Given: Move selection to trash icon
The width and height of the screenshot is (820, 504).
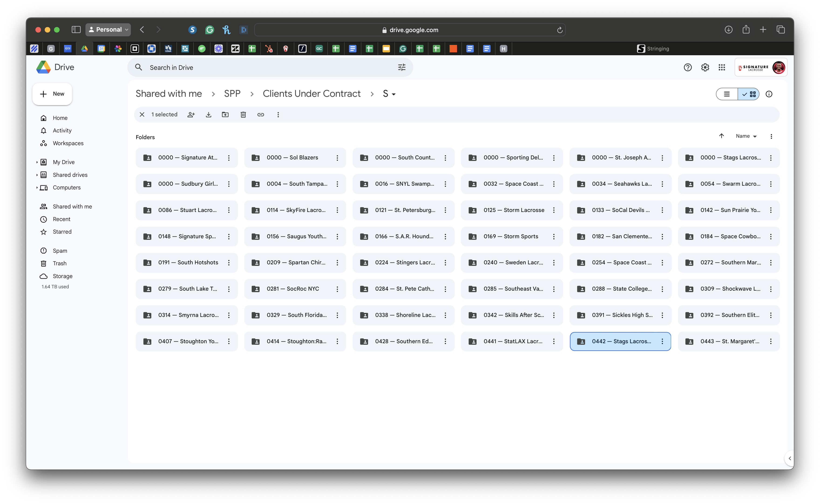Looking at the screenshot, I should [243, 115].
